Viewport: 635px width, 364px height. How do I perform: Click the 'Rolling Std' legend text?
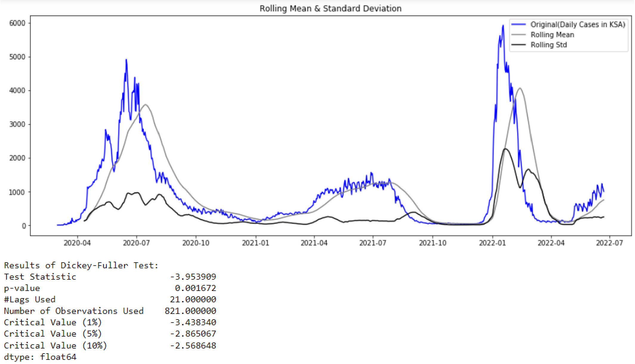[549, 45]
